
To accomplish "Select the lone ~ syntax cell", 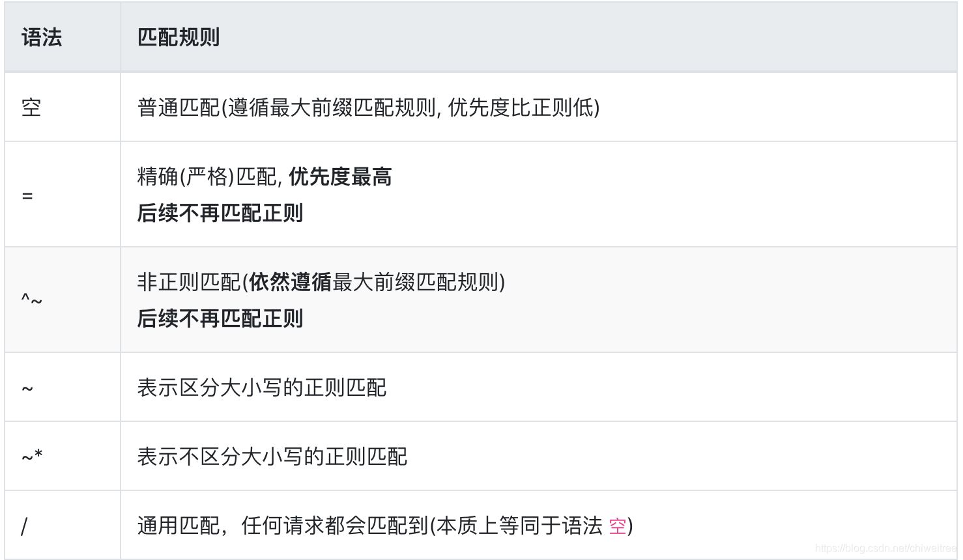I will tap(27, 389).
